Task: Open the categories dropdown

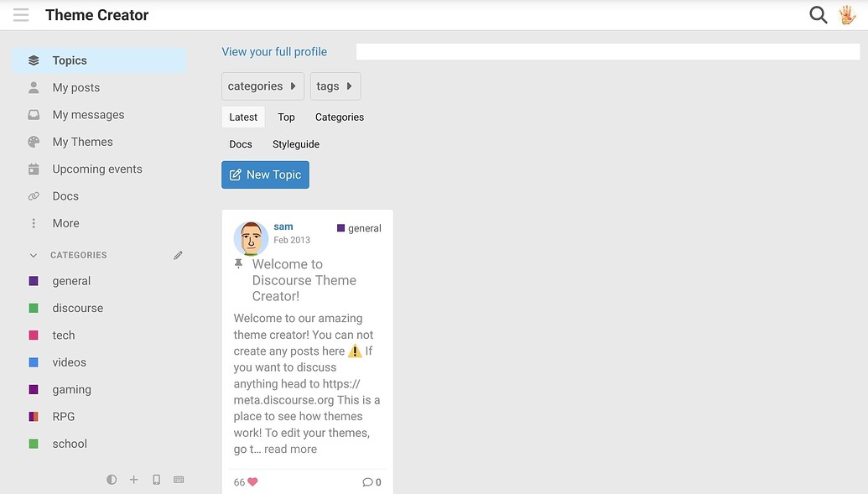Action: pos(262,86)
